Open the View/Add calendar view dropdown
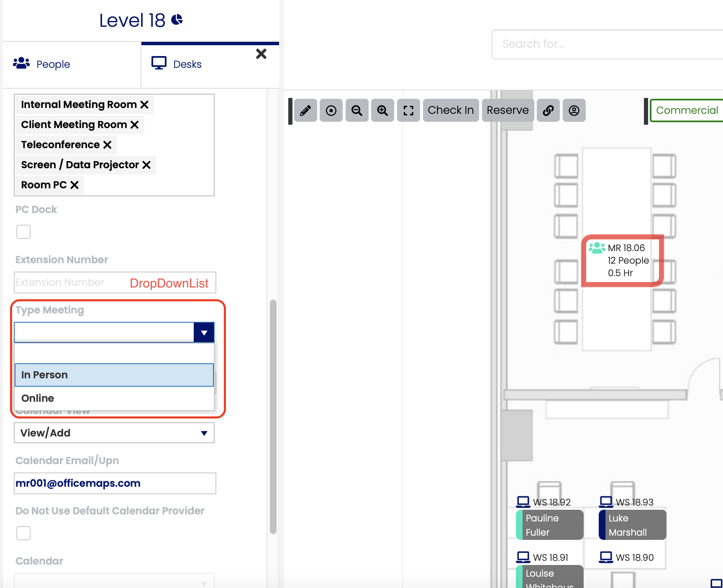 tap(114, 433)
